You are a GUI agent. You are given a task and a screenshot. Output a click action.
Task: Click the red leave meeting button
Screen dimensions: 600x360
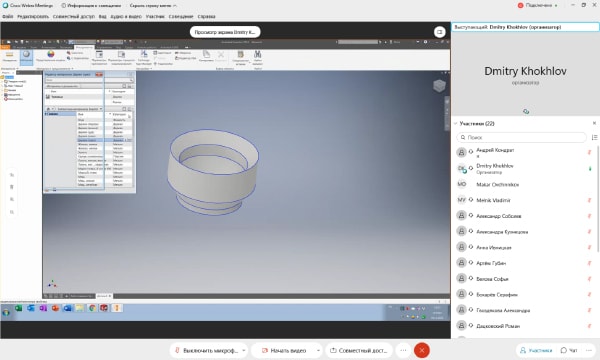click(422, 350)
